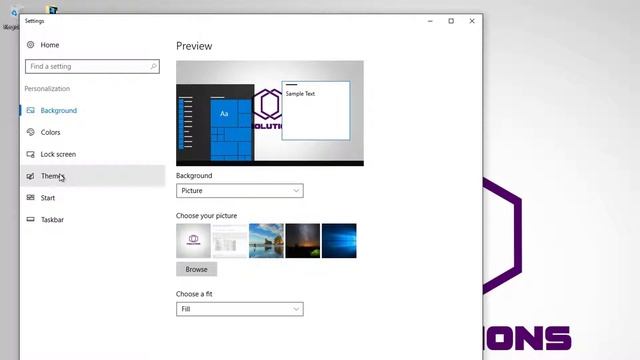
Task: Focus the Find a setting field
Action: (x=92, y=67)
